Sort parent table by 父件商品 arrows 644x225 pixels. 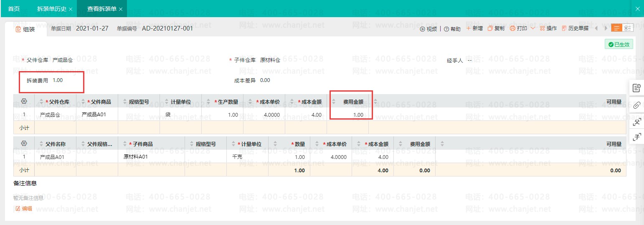point(83,102)
